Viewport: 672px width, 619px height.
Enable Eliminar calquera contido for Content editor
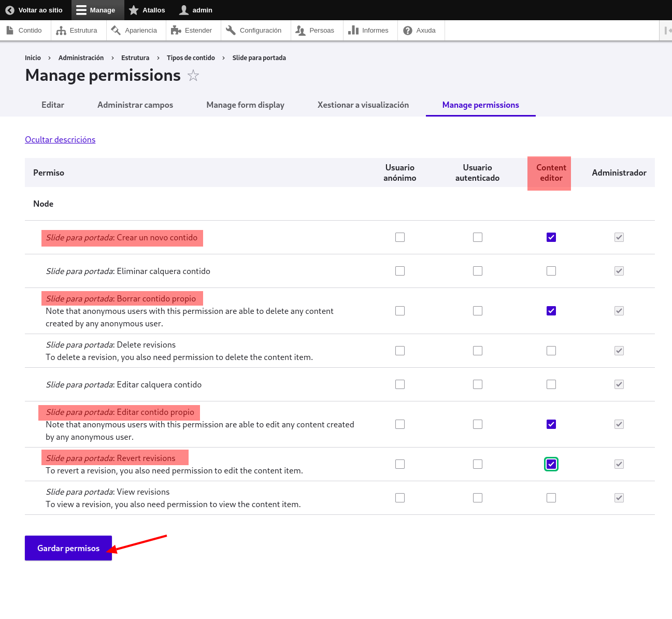[551, 271]
